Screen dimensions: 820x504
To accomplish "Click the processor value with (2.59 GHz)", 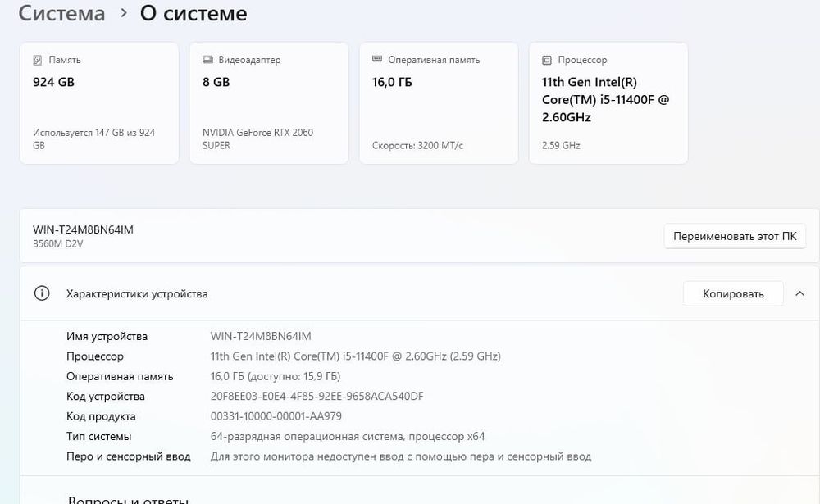I will [x=356, y=356].
